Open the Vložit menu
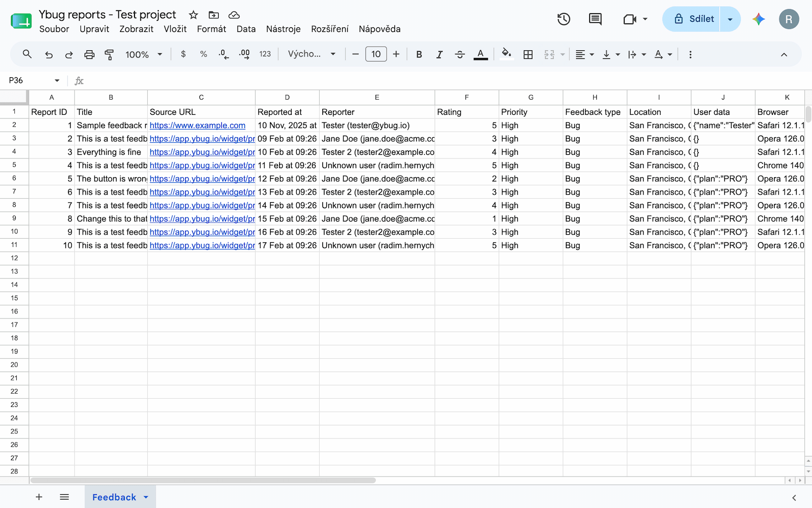This screenshot has width=812, height=508. [x=175, y=29]
